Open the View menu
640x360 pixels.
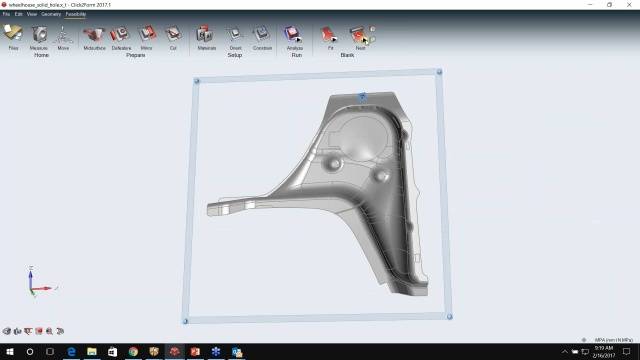point(32,14)
